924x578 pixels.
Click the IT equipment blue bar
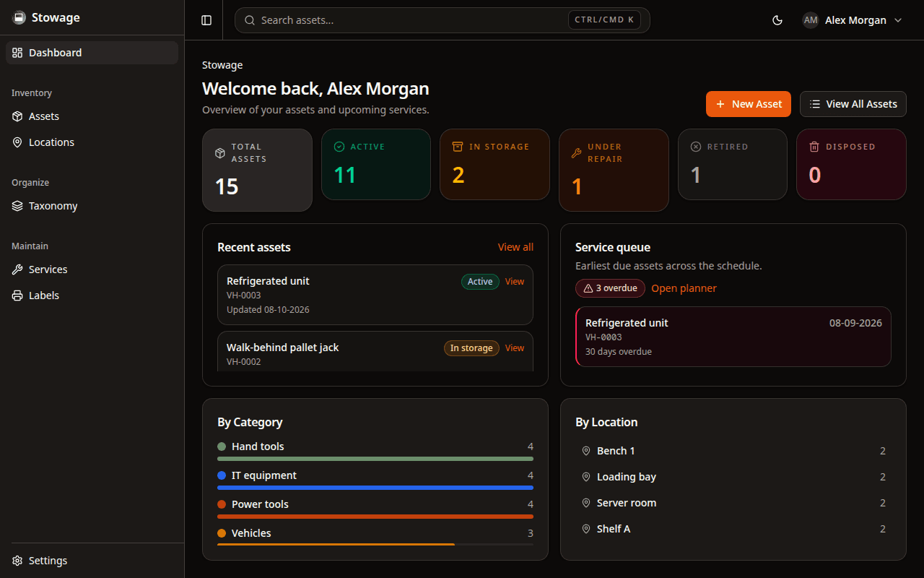375,488
